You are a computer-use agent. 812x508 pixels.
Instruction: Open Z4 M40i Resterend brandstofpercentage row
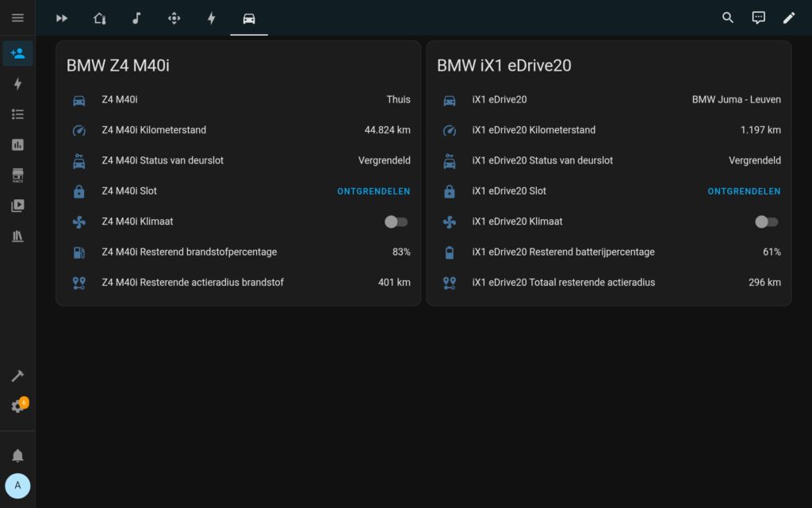pyautogui.click(x=238, y=252)
